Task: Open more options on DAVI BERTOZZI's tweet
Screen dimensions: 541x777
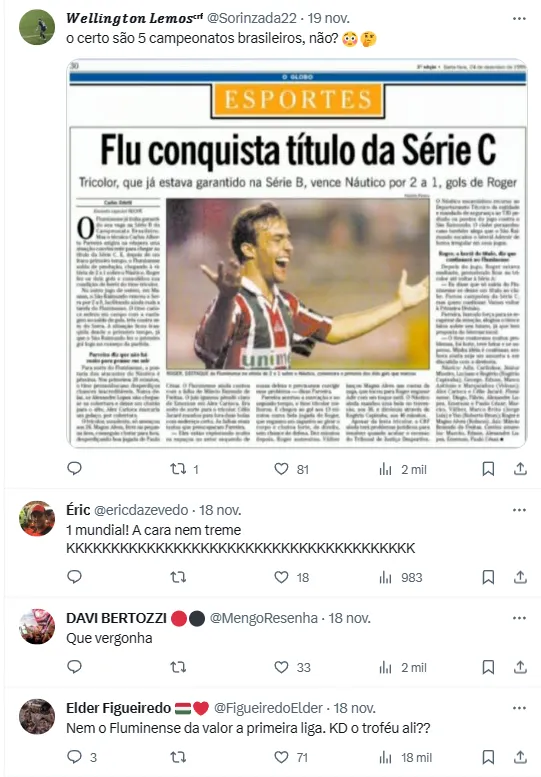Action: click(519, 618)
